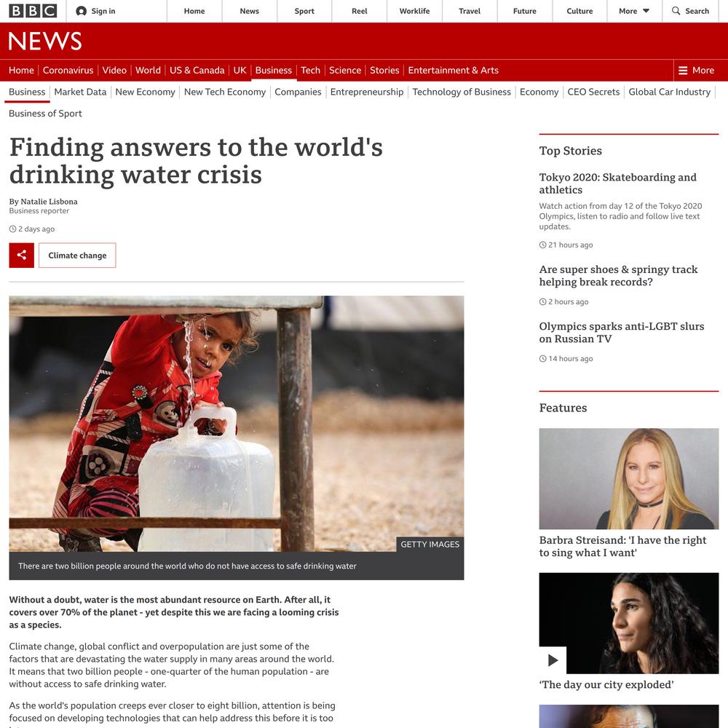Viewport: 728px width, 728px height.
Task: Click the main article water photo
Action: pos(237,424)
